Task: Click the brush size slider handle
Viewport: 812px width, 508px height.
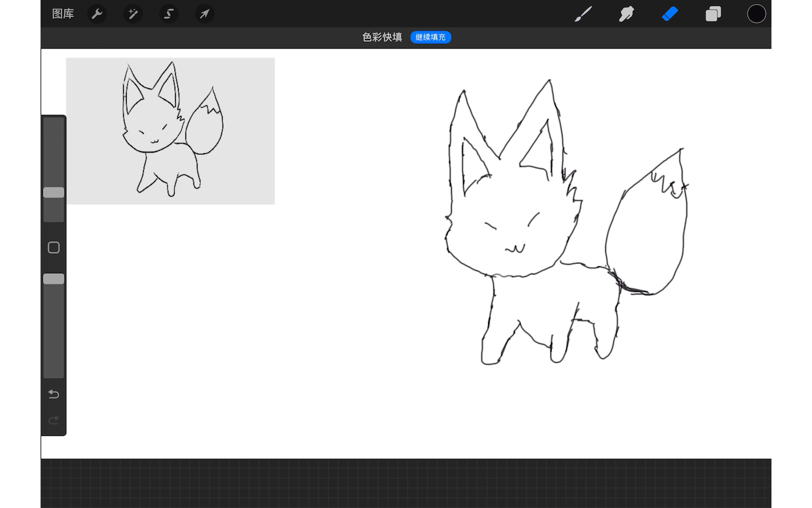Action: 54,193
